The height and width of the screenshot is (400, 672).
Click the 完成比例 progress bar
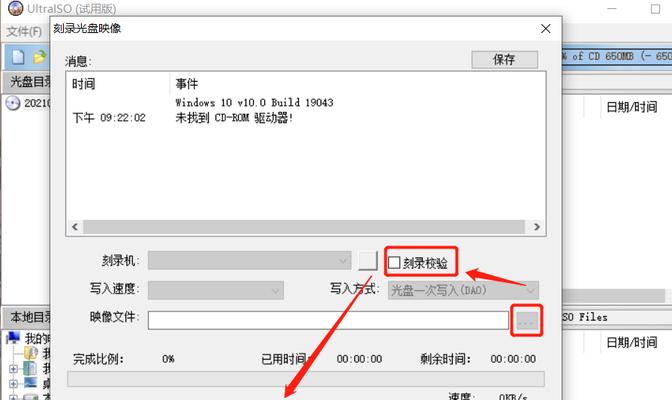[x=306, y=379]
